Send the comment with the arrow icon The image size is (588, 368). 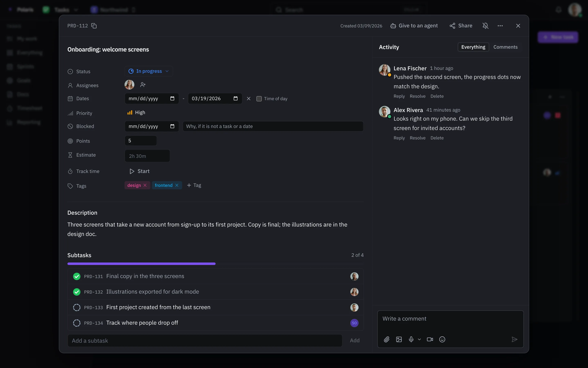(514, 339)
